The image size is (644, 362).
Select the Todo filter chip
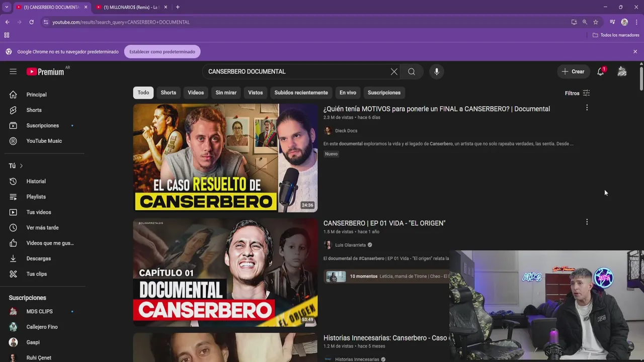(143, 93)
